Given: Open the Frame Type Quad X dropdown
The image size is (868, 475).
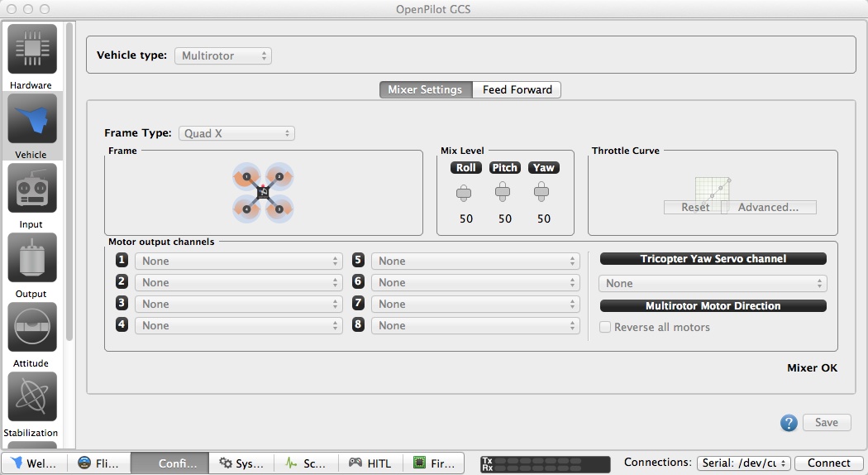Looking at the screenshot, I should tap(236, 133).
